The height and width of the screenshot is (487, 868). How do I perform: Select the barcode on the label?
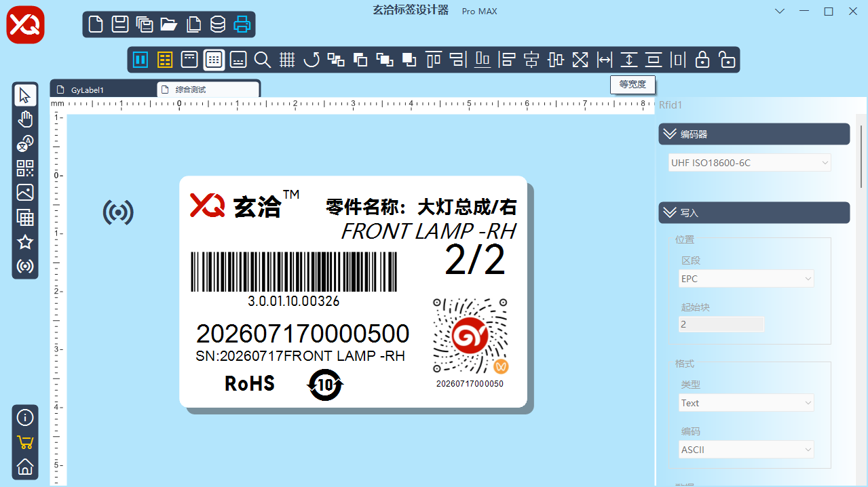pyautogui.click(x=293, y=272)
